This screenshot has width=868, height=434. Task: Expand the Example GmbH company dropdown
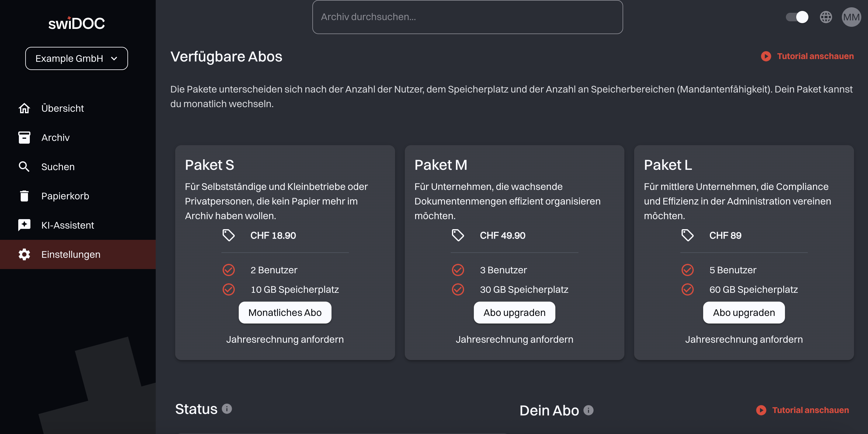[x=76, y=58]
